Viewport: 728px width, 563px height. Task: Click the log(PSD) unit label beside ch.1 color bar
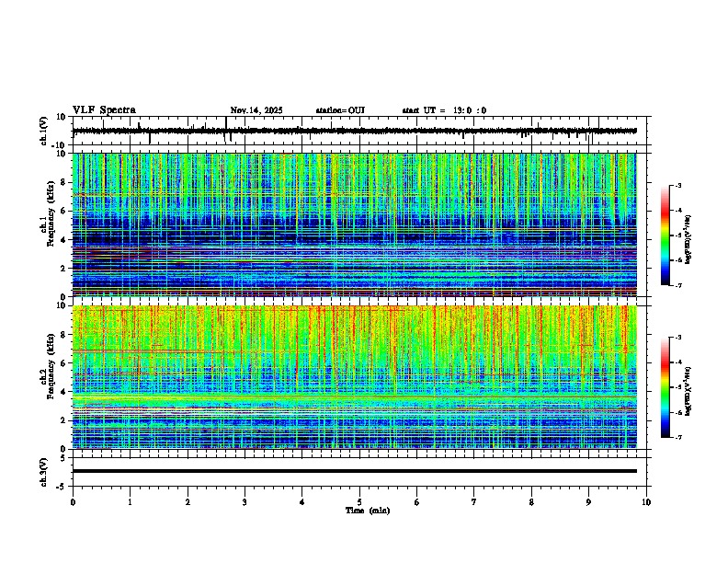pos(688,240)
